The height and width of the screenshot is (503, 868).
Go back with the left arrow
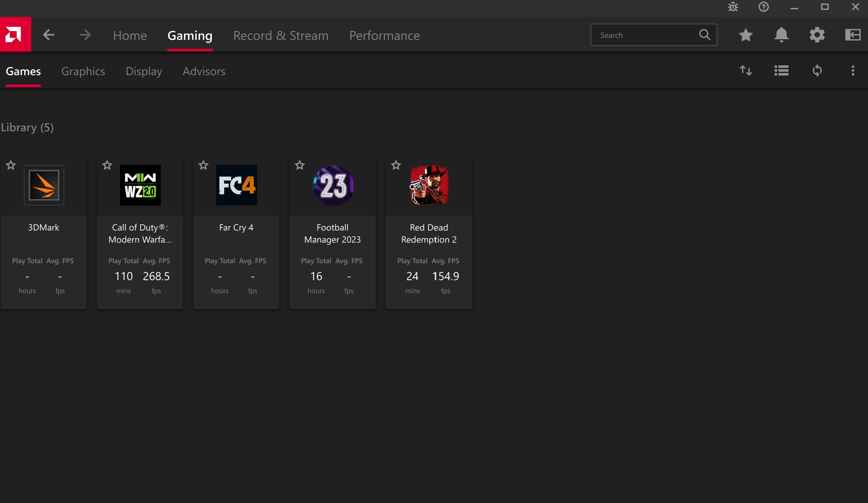[x=48, y=35]
